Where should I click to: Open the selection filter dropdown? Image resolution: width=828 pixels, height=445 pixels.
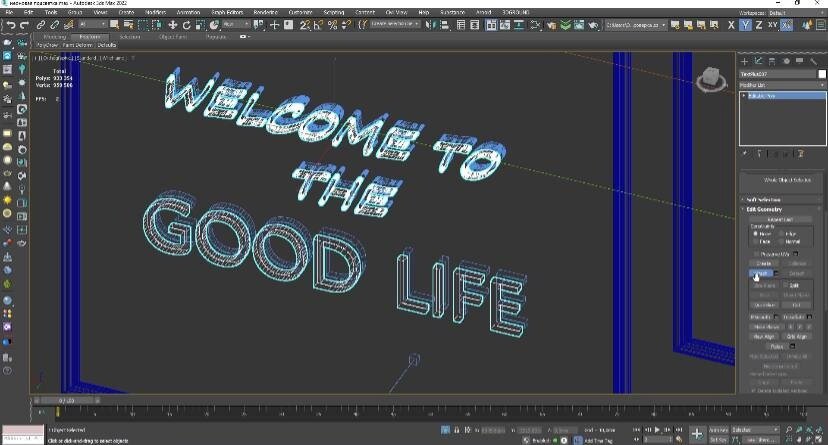pyautogui.click(x=92, y=25)
